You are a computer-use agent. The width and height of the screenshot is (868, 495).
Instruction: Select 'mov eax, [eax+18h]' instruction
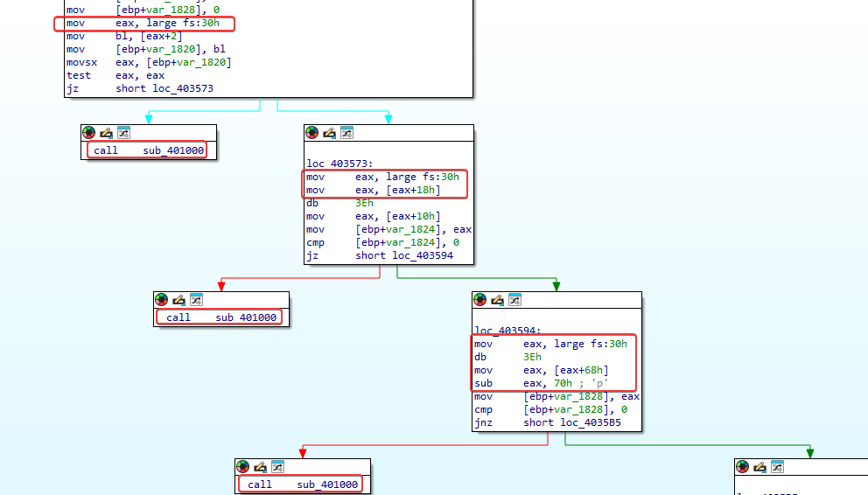[x=373, y=191]
